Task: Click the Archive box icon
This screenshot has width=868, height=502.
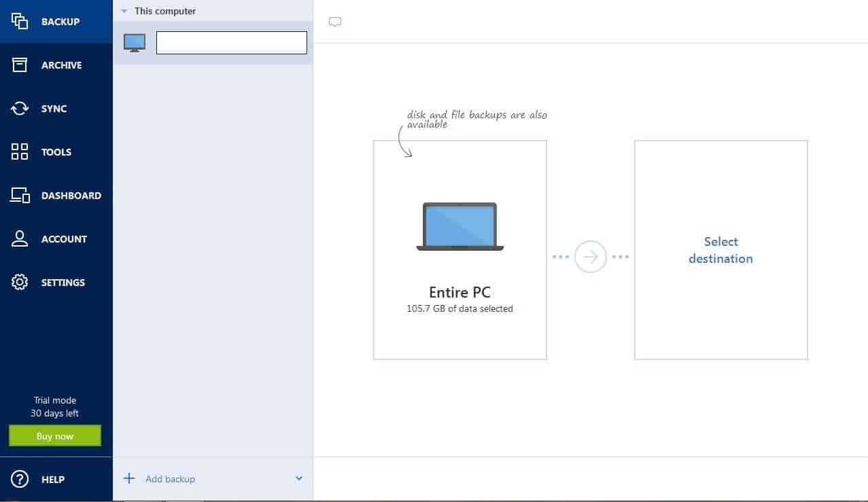Action: 20,65
